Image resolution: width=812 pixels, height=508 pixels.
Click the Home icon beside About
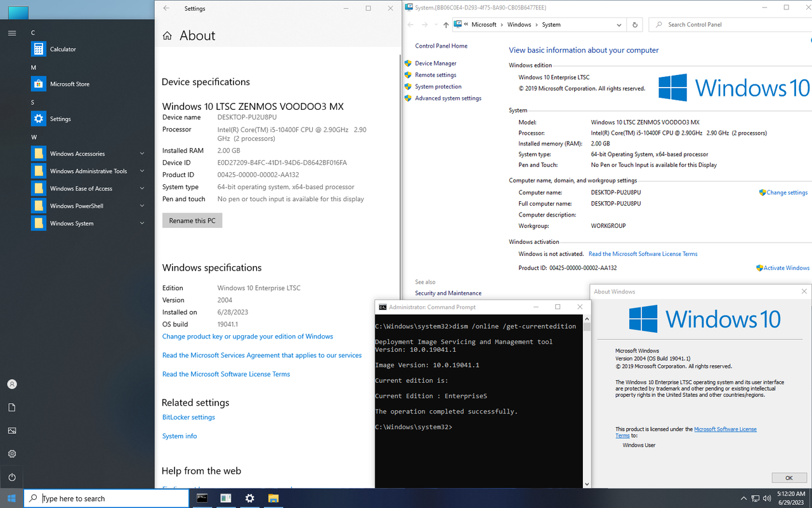[167, 36]
